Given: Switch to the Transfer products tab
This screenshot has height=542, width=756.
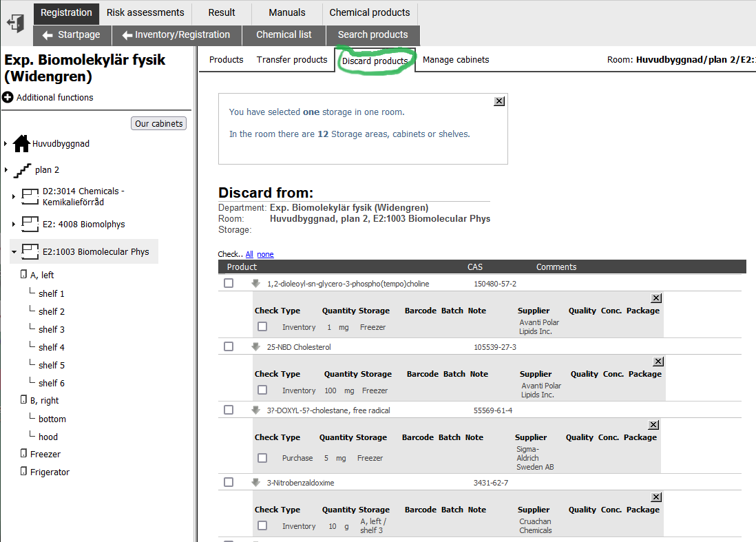Looking at the screenshot, I should tap(292, 60).
